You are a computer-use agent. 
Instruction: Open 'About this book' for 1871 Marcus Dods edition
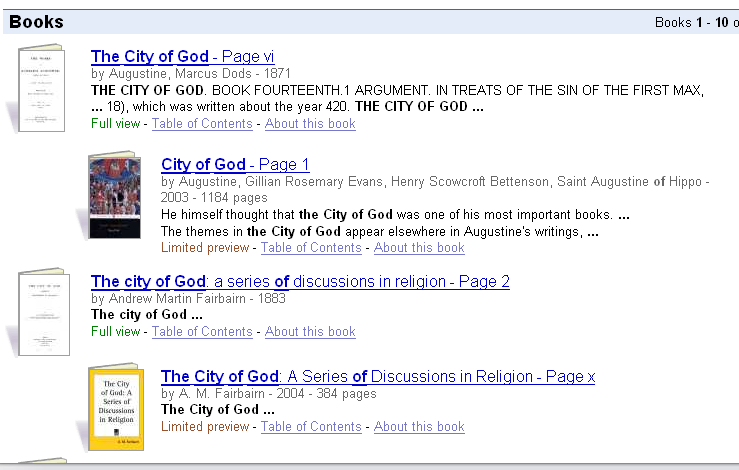(310, 124)
